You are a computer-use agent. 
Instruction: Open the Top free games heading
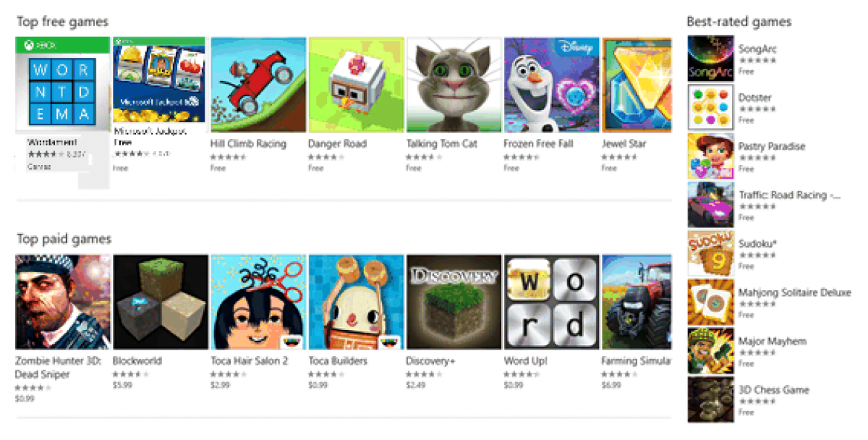[x=62, y=22]
